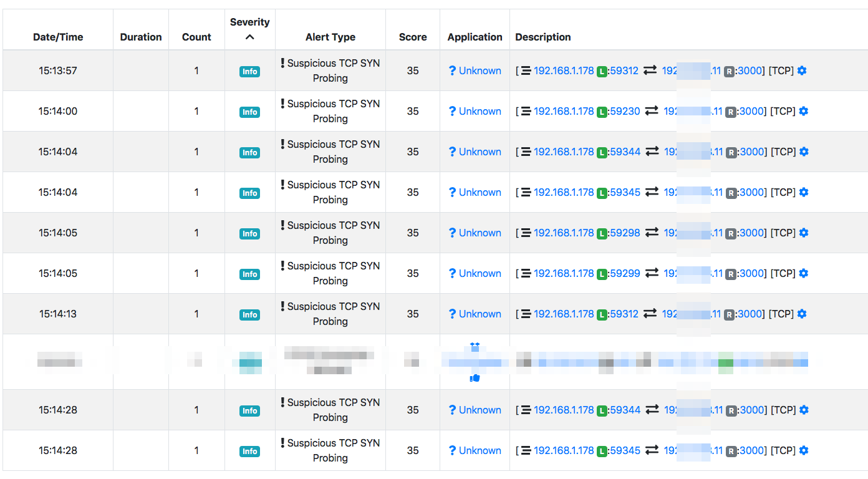Click the port :59345 link in the 15:14:04 row

point(624,192)
